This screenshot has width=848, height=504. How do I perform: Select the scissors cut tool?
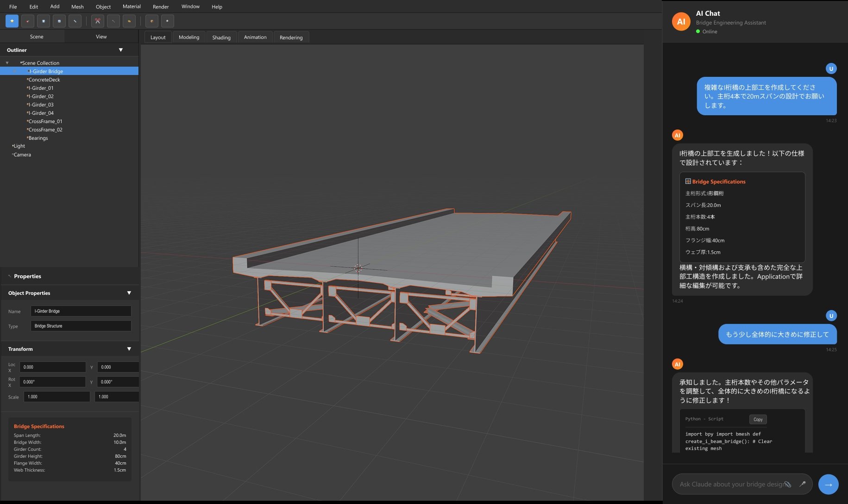(97, 21)
